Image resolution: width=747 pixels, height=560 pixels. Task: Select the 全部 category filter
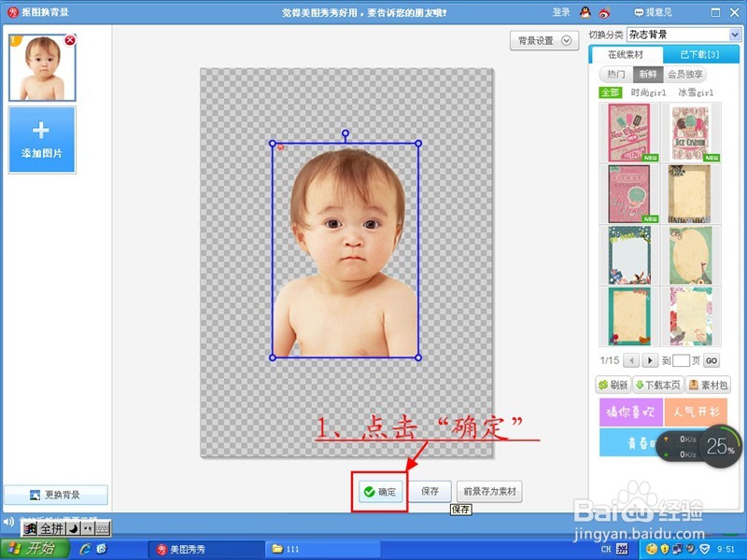pyautogui.click(x=612, y=91)
